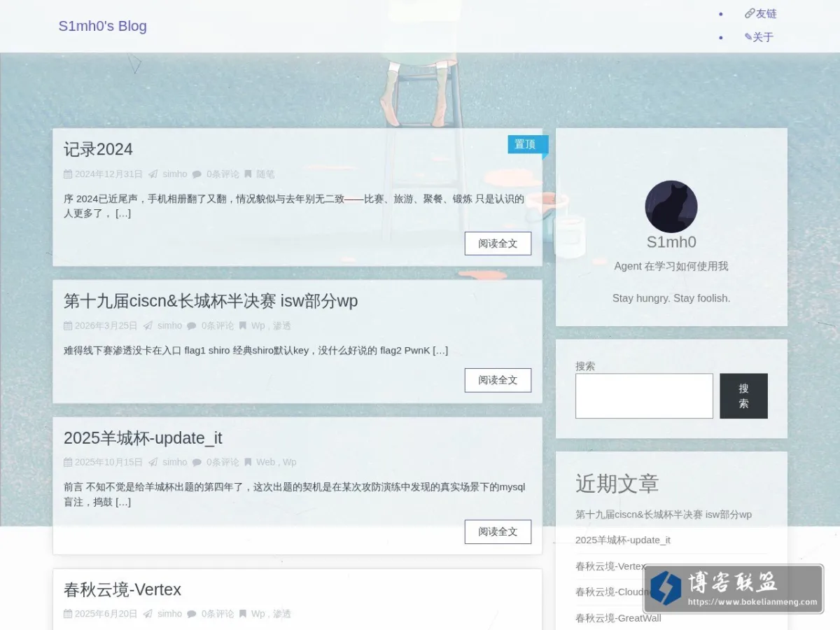Image resolution: width=840 pixels, height=630 pixels.
Task: Open the 关于 menu item
Action: 759,37
